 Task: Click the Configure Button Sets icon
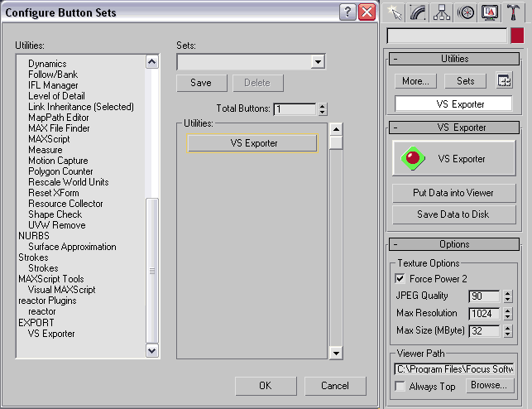(504, 81)
